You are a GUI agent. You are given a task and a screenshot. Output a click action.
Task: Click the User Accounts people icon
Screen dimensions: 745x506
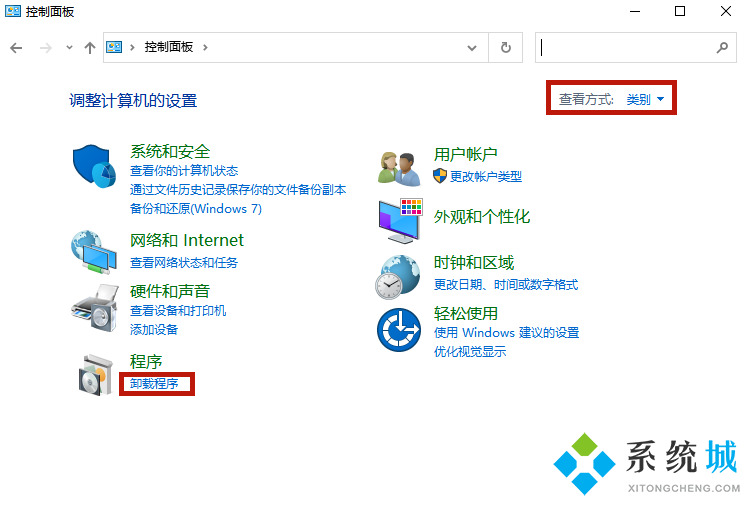click(400, 166)
